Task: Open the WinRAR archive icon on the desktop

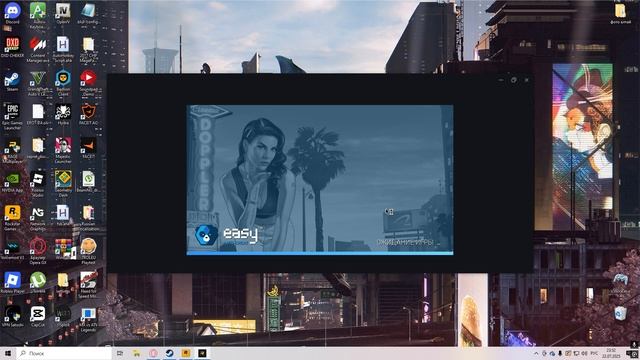Action: pos(63,250)
